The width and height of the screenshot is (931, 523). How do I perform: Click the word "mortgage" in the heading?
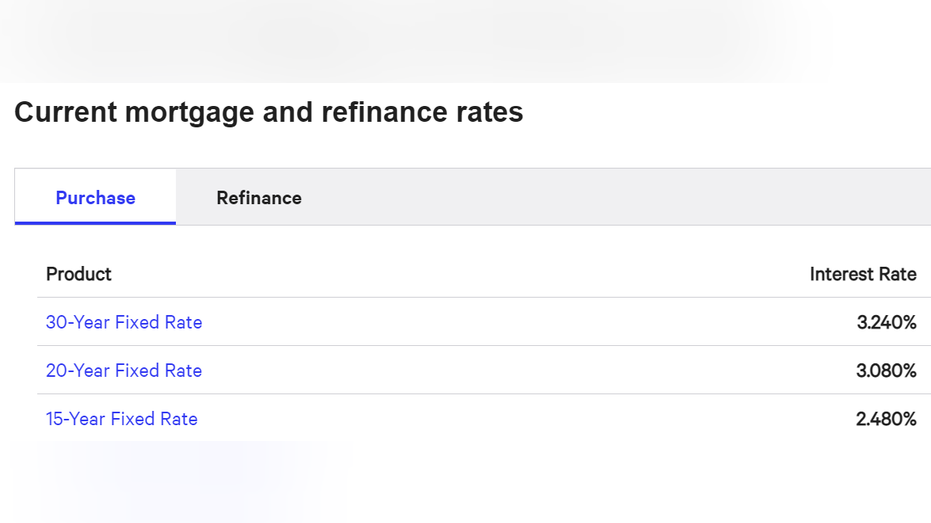pos(189,113)
